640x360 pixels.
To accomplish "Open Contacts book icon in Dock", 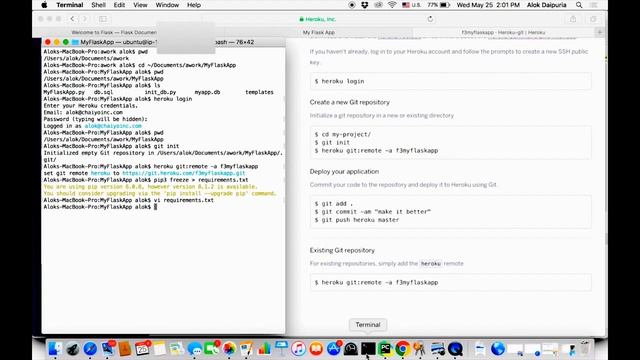I will [125, 349].
